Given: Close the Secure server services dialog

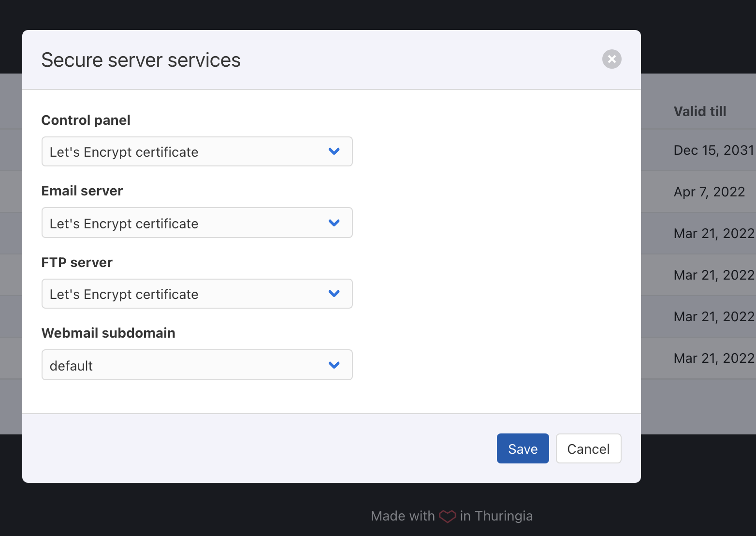Looking at the screenshot, I should point(611,59).
